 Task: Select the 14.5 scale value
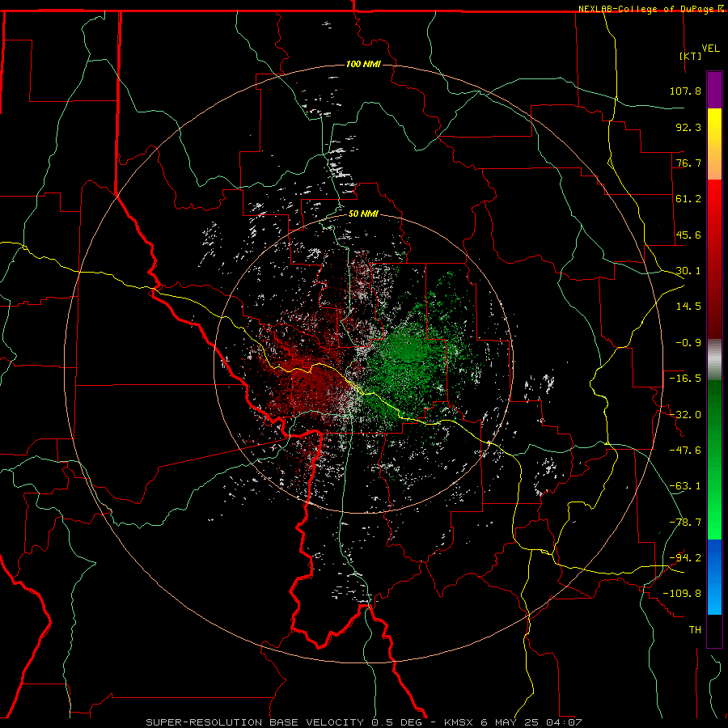pyautogui.click(x=688, y=307)
